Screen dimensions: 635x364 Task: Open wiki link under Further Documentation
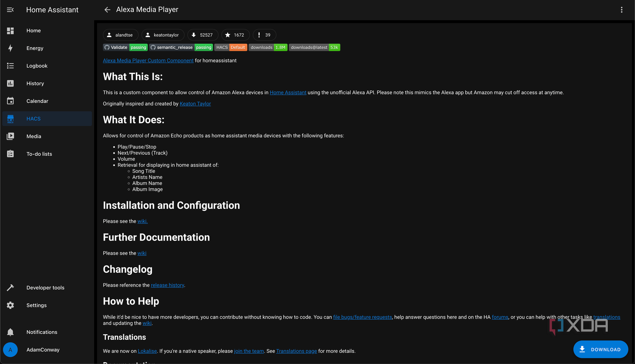142,253
